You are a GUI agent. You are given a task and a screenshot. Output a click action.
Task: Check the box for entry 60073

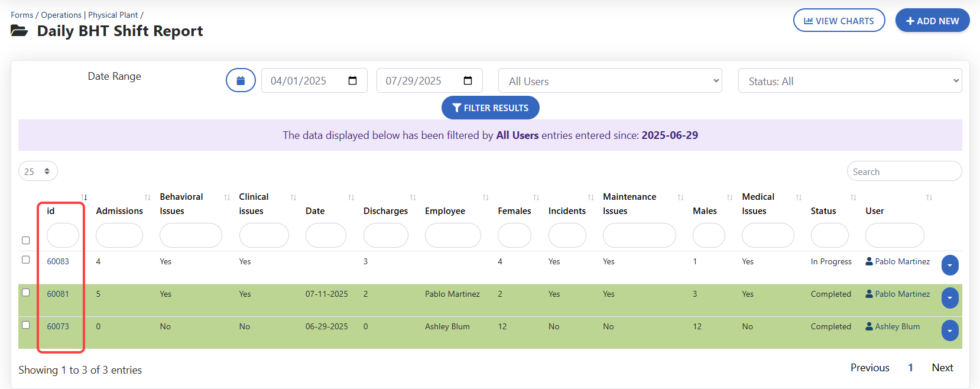(25, 325)
